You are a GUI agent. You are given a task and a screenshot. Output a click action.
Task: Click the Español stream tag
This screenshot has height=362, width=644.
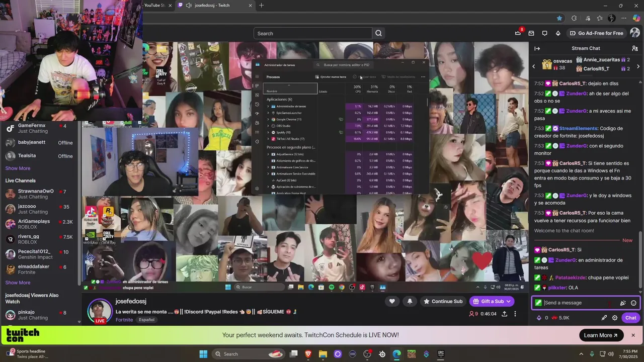[x=146, y=320]
